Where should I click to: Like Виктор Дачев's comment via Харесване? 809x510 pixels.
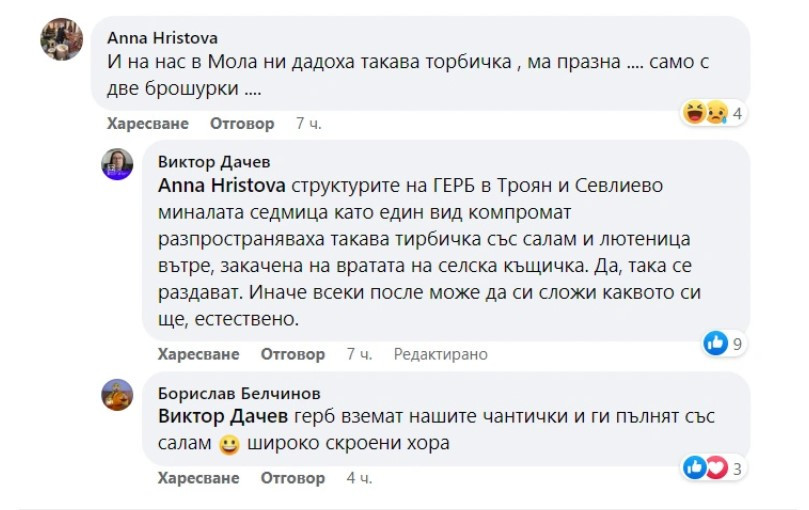198,354
